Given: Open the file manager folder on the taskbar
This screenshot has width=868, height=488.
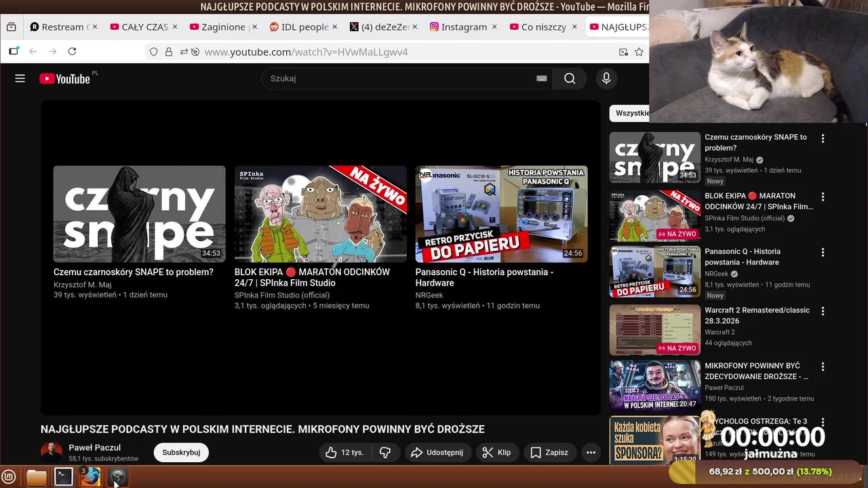Looking at the screenshot, I should tap(36, 477).
